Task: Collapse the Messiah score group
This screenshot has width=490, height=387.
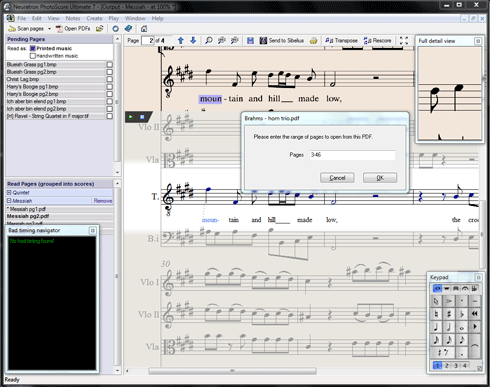Action: pyautogui.click(x=9, y=201)
